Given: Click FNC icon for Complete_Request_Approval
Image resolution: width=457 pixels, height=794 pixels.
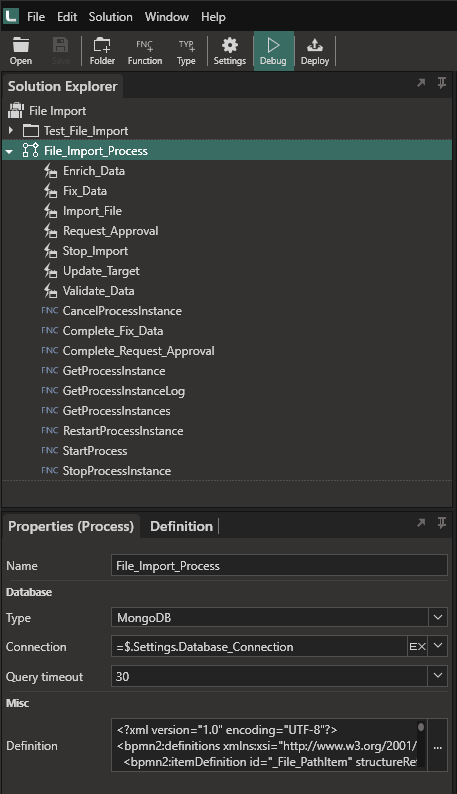Looking at the screenshot, I should point(50,350).
